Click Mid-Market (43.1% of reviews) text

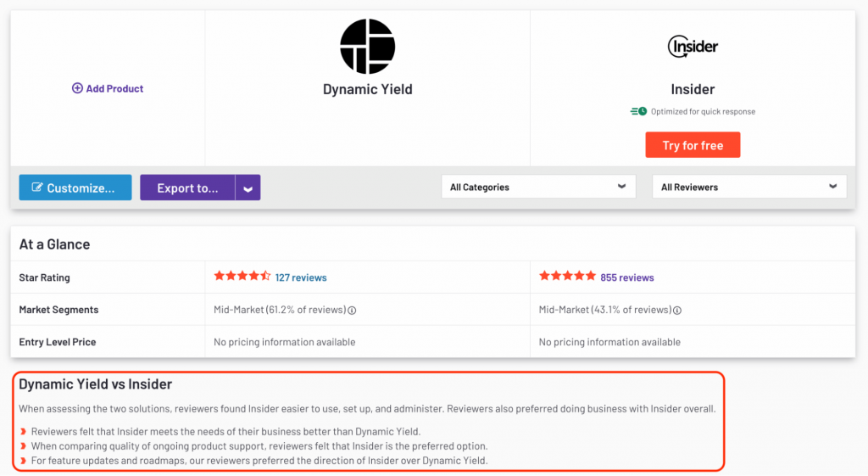click(605, 310)
